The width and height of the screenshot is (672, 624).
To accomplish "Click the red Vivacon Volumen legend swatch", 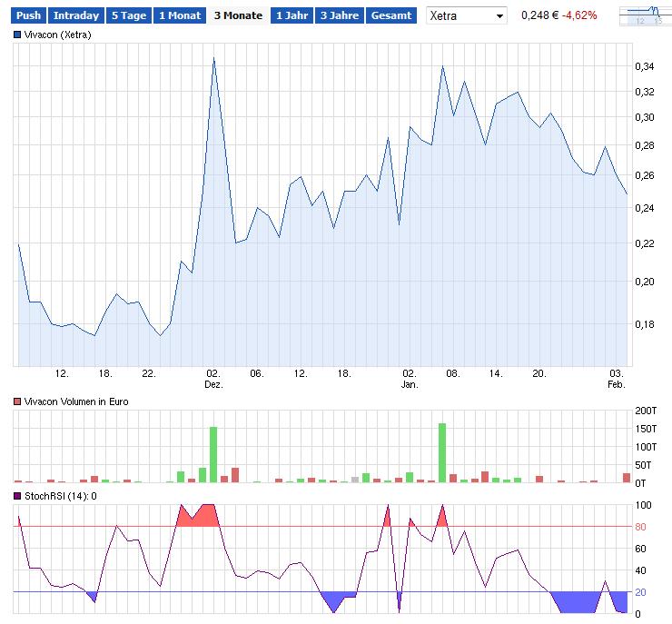I will [x=17, y=401].
